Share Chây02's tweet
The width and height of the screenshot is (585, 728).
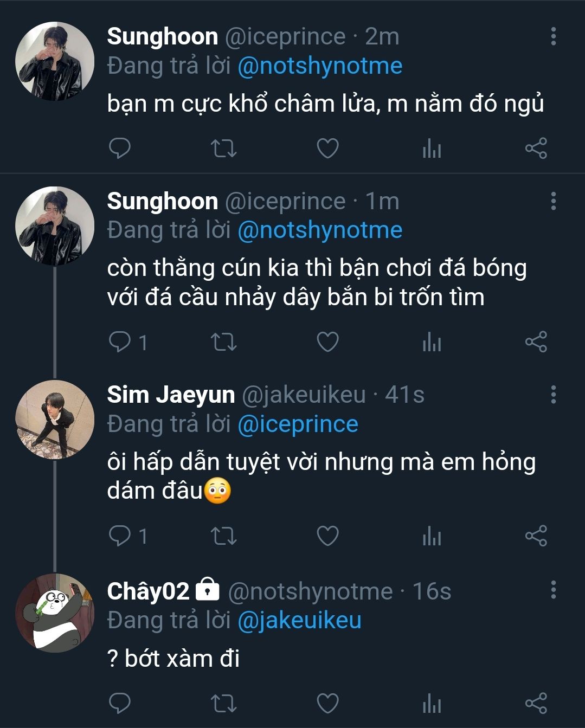click(536, 703)
